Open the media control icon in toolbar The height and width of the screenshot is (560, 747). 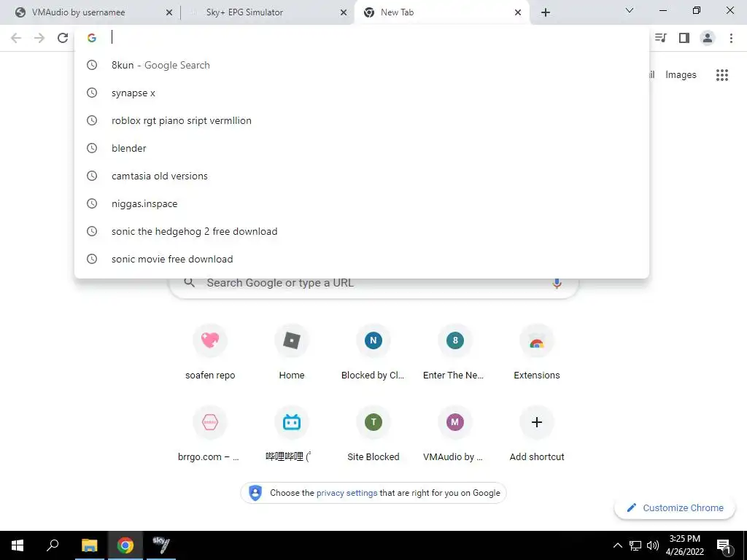tap(661, 38)
